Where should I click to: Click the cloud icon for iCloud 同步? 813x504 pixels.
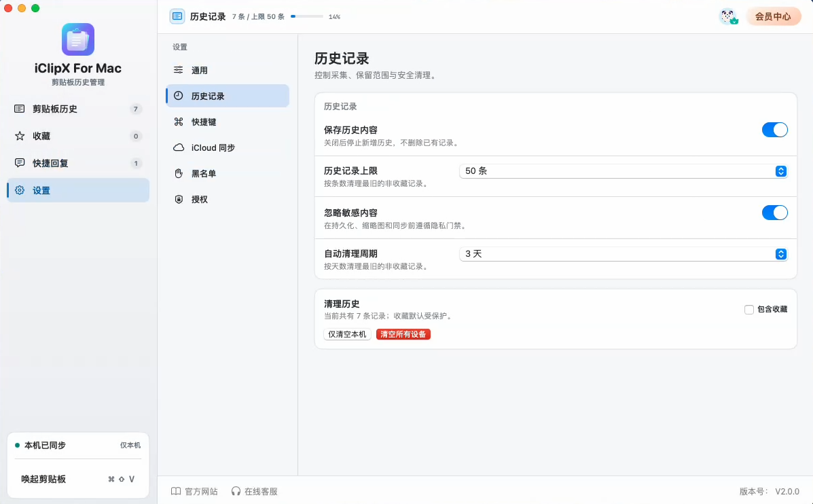[179, 148]
